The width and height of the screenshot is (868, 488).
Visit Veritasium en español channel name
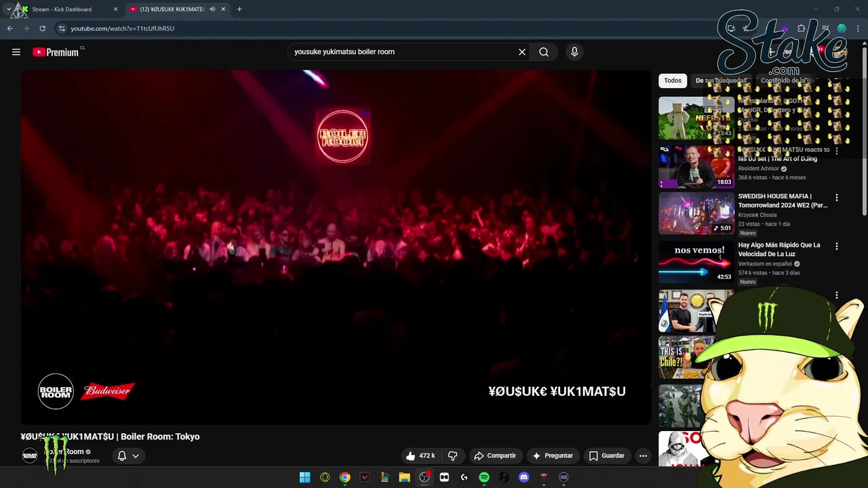765,264
